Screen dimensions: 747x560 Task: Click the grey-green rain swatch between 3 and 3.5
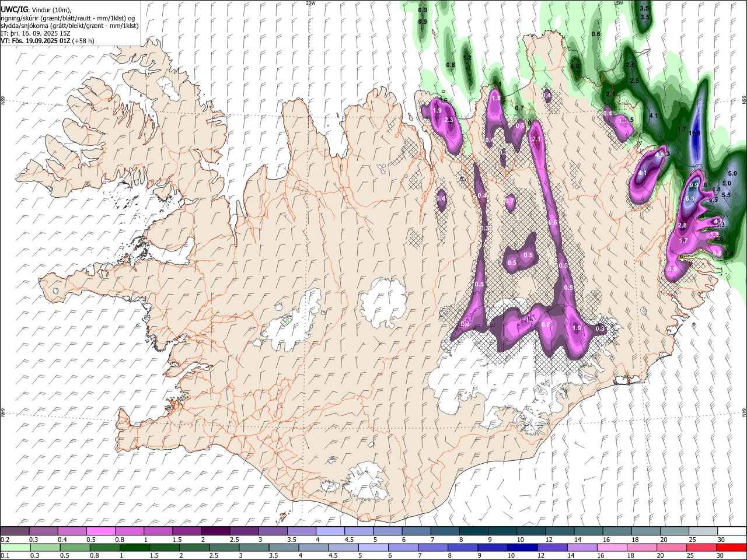click(x=254, y=548)
